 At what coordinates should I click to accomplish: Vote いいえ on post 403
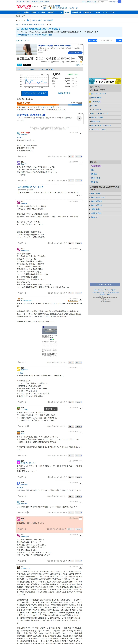click(x=79, y=561)
